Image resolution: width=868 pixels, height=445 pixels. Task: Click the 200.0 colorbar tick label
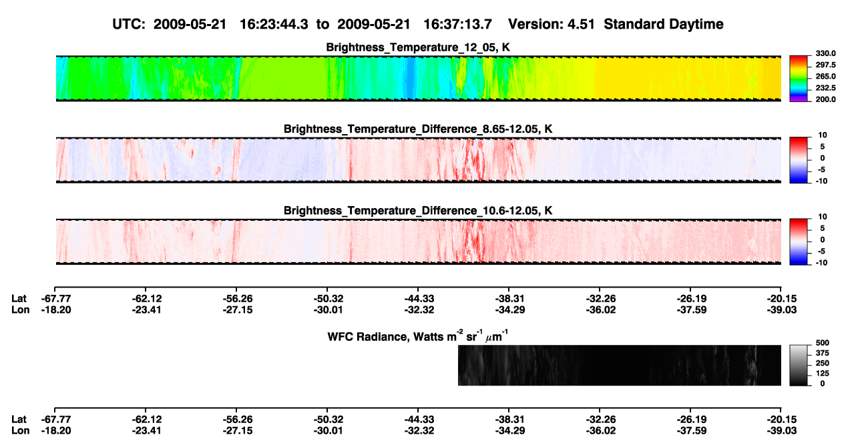825,99
